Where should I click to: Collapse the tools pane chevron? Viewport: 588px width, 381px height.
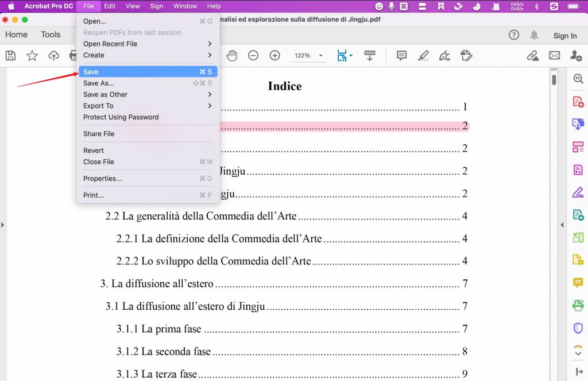pyautogui.click(x=563, y=225)
